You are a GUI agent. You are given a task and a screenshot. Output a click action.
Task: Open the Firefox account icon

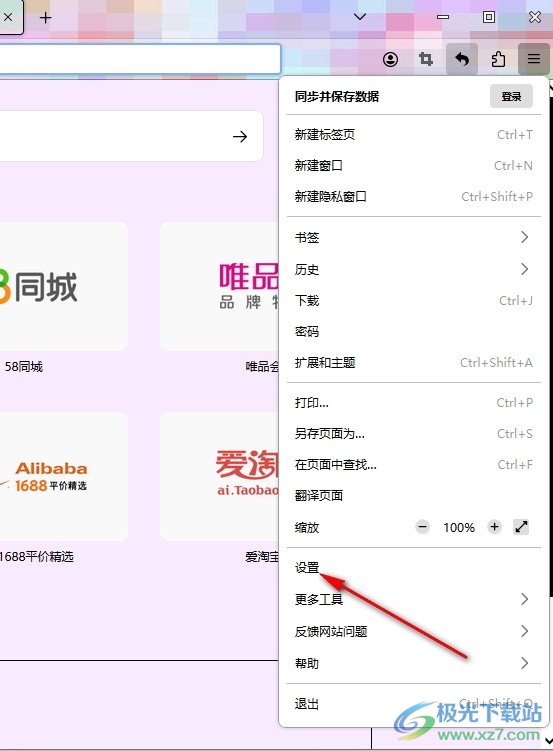pyautogui.click(x=390, y=59)
